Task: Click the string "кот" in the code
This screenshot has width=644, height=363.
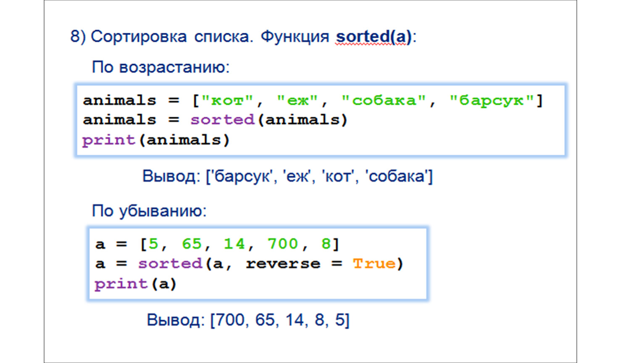Action: (x=227, y=100)
